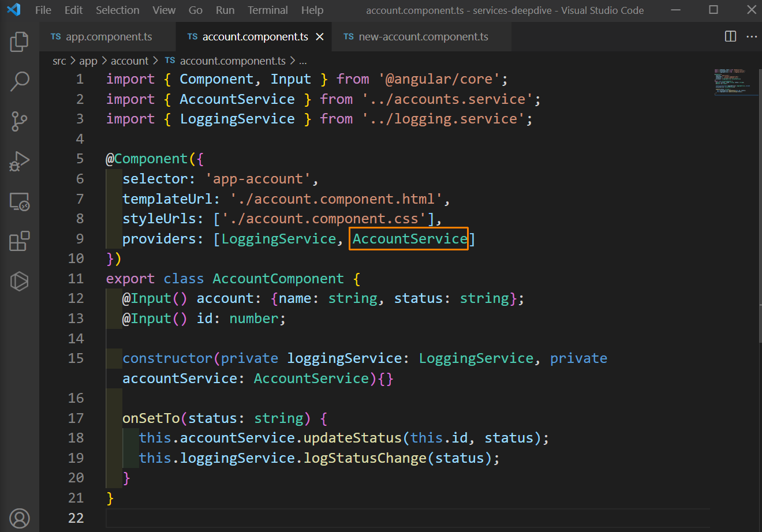Click the AccountComponent class name
Screen dimensions: 762x532
point(278,279)
